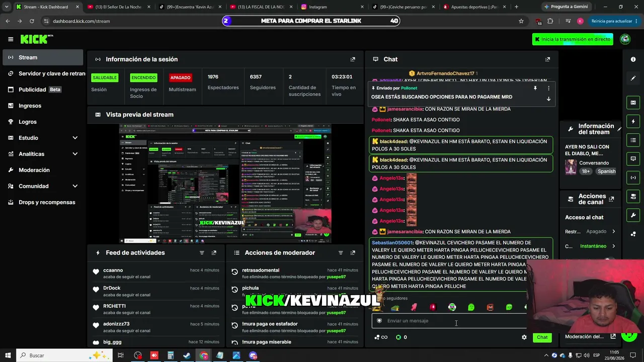
Task: Filter the Acciones de moderador list
Action: 341,253
